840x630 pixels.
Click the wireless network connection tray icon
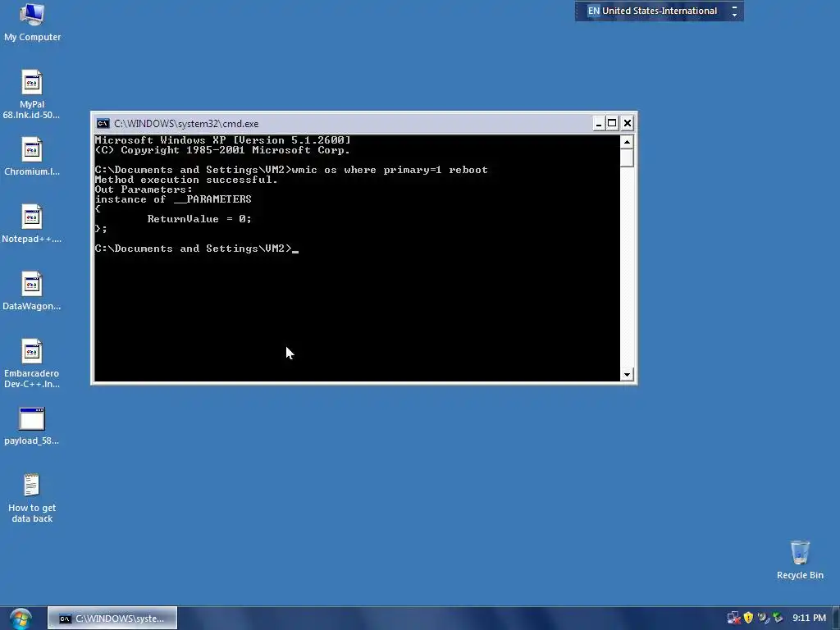(763, 618)
